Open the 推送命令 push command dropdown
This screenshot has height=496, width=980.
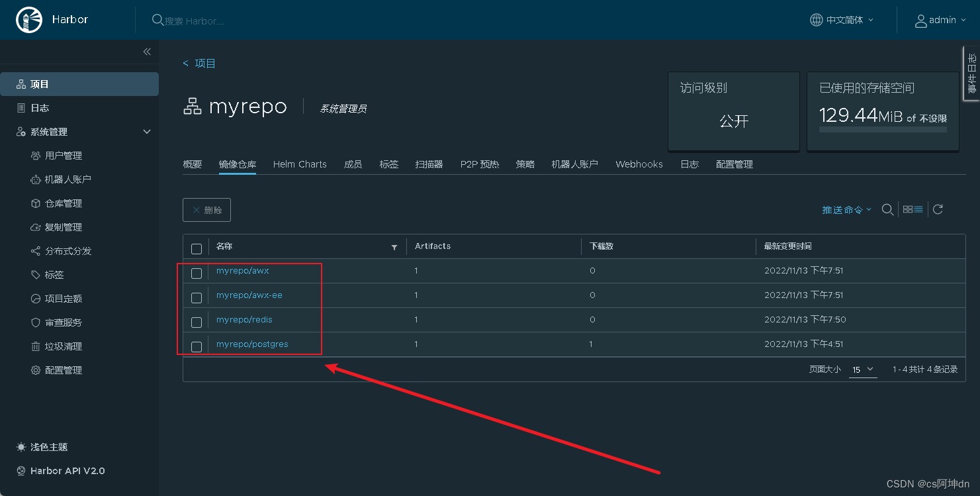(x=847, y=209)
